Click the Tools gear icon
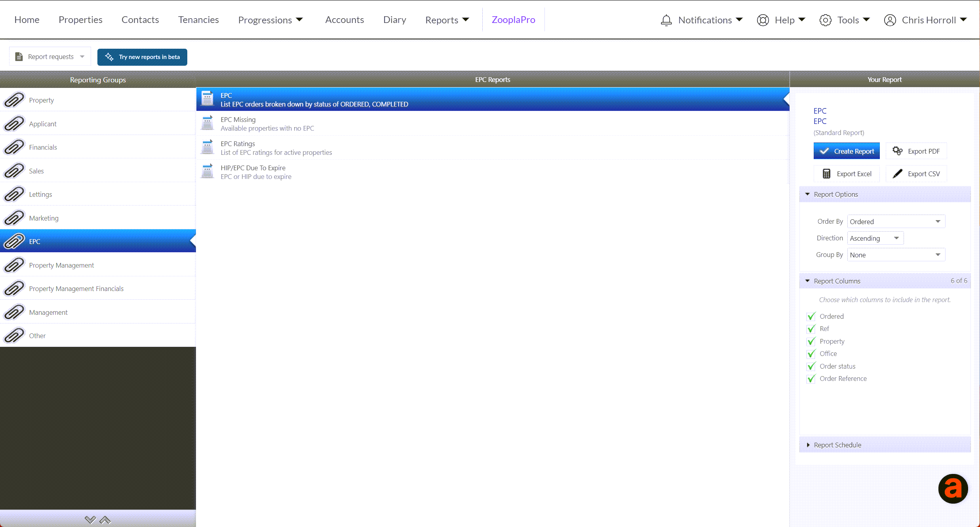The height and width of the screenshot is (527, 980). click(826, 20)
